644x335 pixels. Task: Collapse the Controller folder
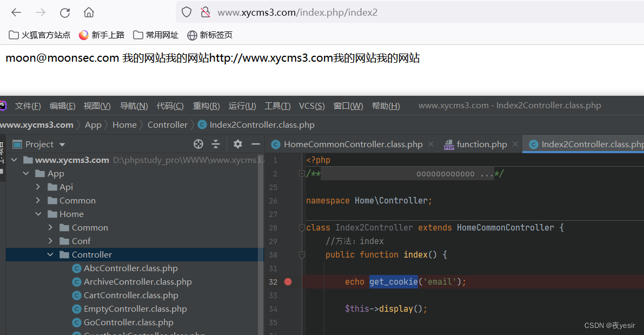pos(50,255)
